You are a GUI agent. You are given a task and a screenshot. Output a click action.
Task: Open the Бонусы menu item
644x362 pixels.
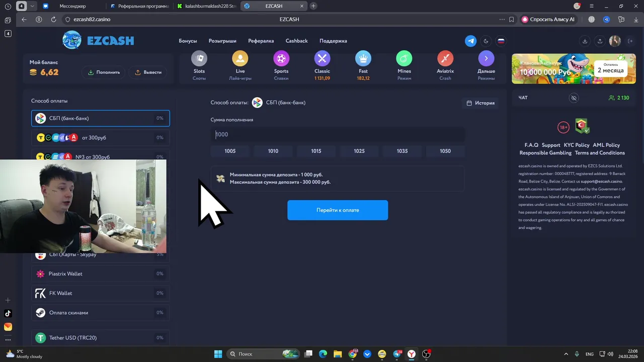click(x=188, y=41)
